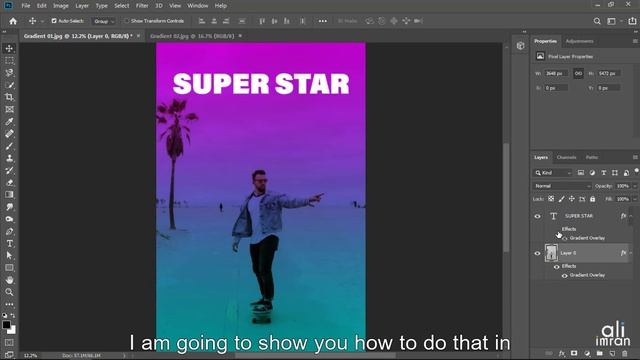Viewport: 640px width, 360px height.
Task: Select the Horizontal Type tool
Action: point(9,244)
